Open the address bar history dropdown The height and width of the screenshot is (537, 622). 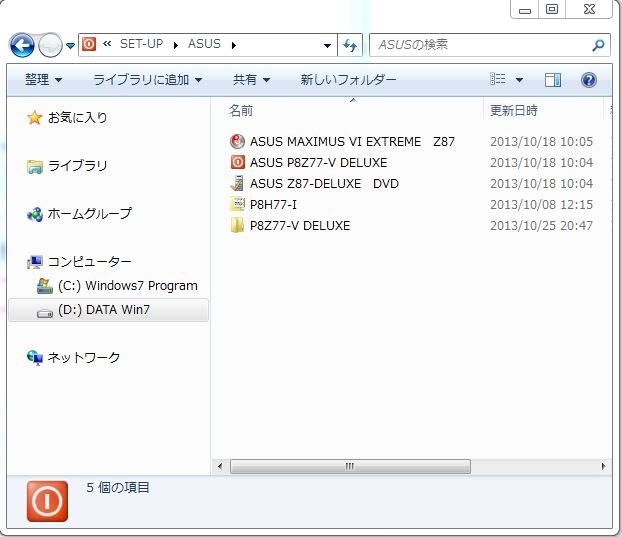pos(327,45)
